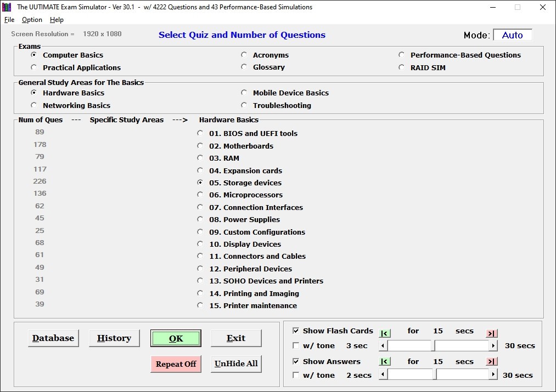This screenshot has width=556, height=392.
Task: Click question count 226 for Storage devices
Action: pos(40,181)
